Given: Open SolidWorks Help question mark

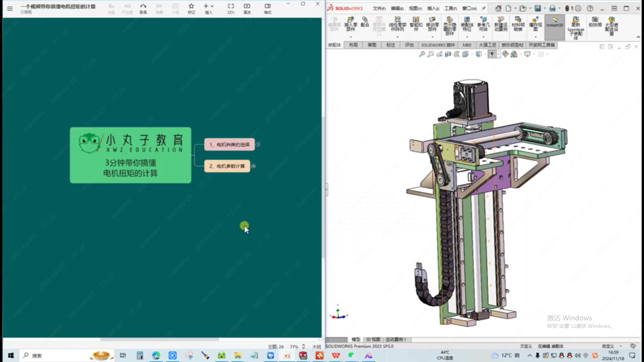Looking at the screenshot, I should 590,8.
